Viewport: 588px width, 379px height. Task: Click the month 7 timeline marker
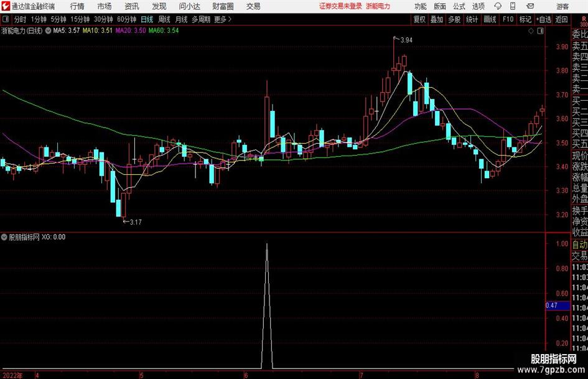coord(362,375)
